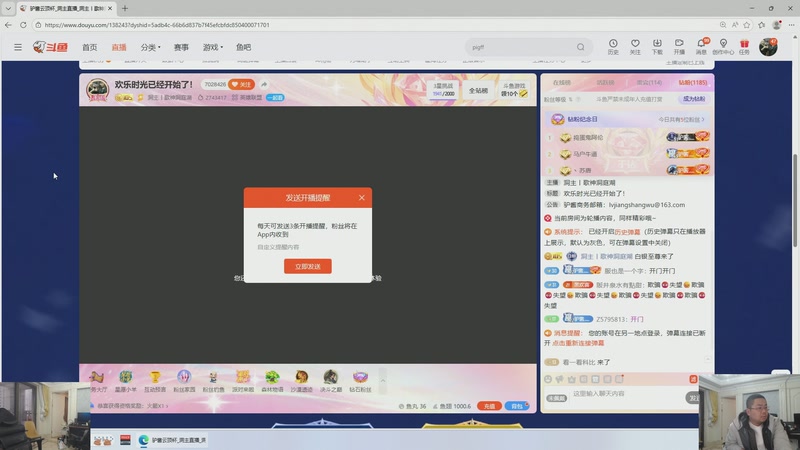Click the browser refresh button
The height and width of the screenshot is (450, 800).
(23, 24)
